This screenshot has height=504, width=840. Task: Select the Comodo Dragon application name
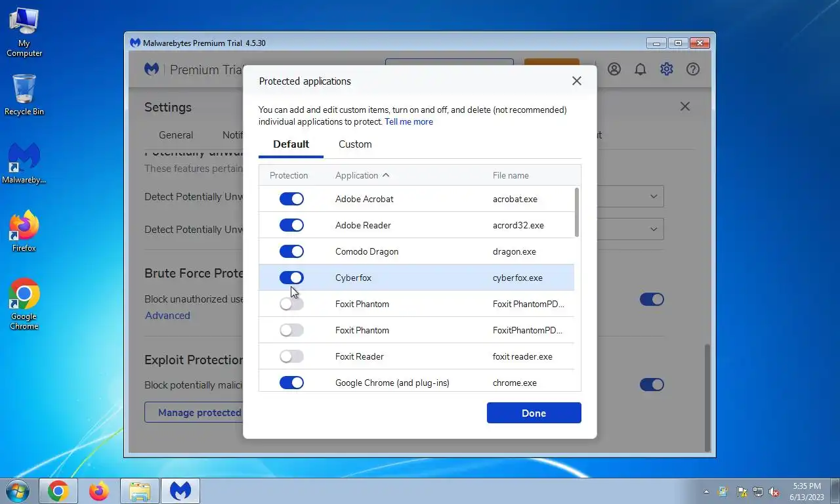(367, 251)
